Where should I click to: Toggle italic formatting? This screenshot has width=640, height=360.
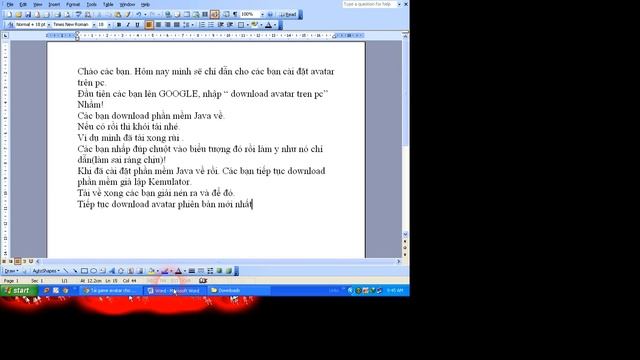[x=128, y=25]
